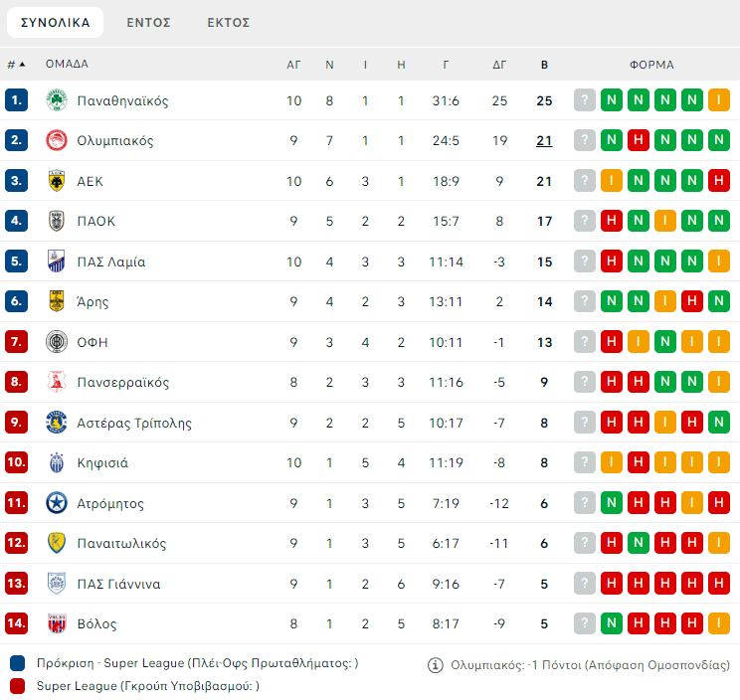Image resolution: width=740 pixels, height=700 pixels.
Task: Click the ΔΓ goal difference header
Action: (499, 65)
